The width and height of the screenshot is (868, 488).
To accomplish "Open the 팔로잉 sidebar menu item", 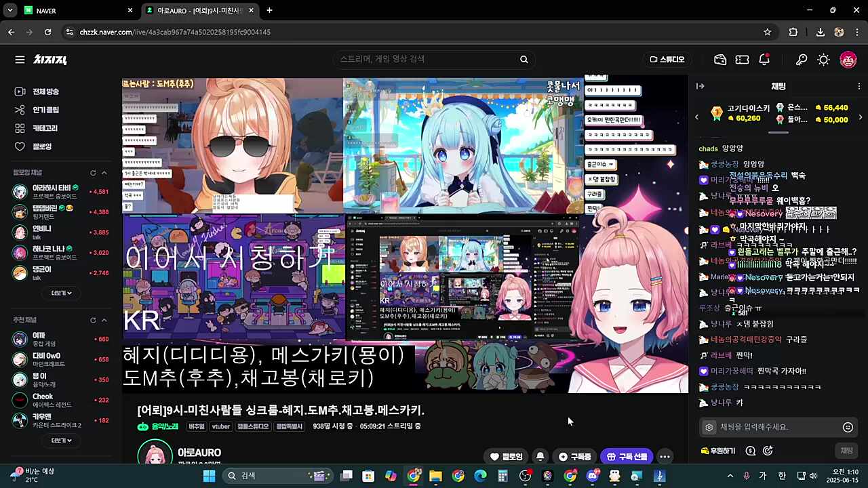I will click(x=34, y=146).
